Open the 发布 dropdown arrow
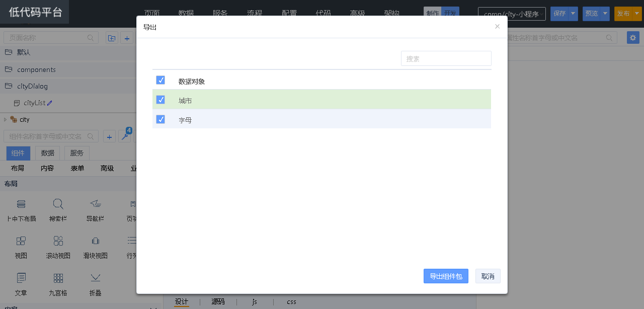 click(636, 14)
